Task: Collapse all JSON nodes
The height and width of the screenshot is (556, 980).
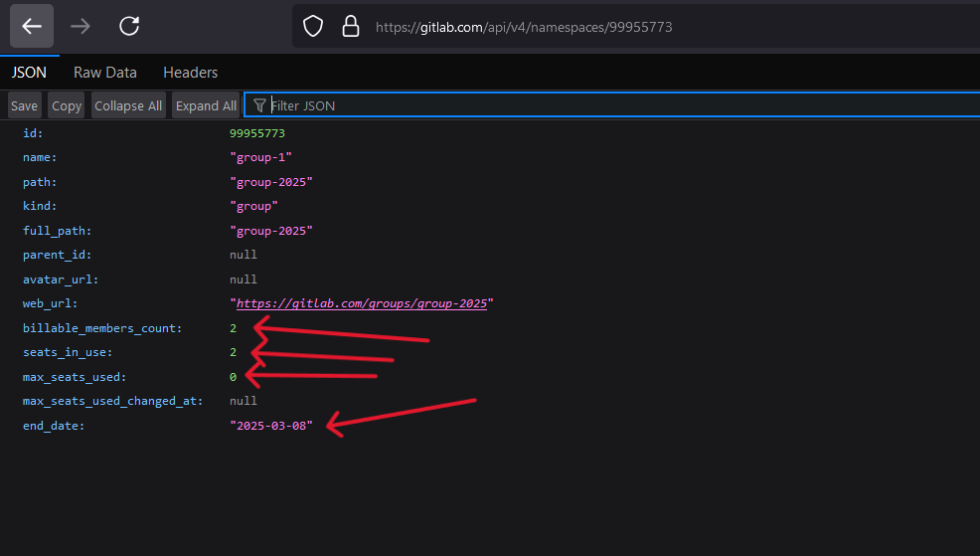Action: pyautogui.click(x=128, y=105)
